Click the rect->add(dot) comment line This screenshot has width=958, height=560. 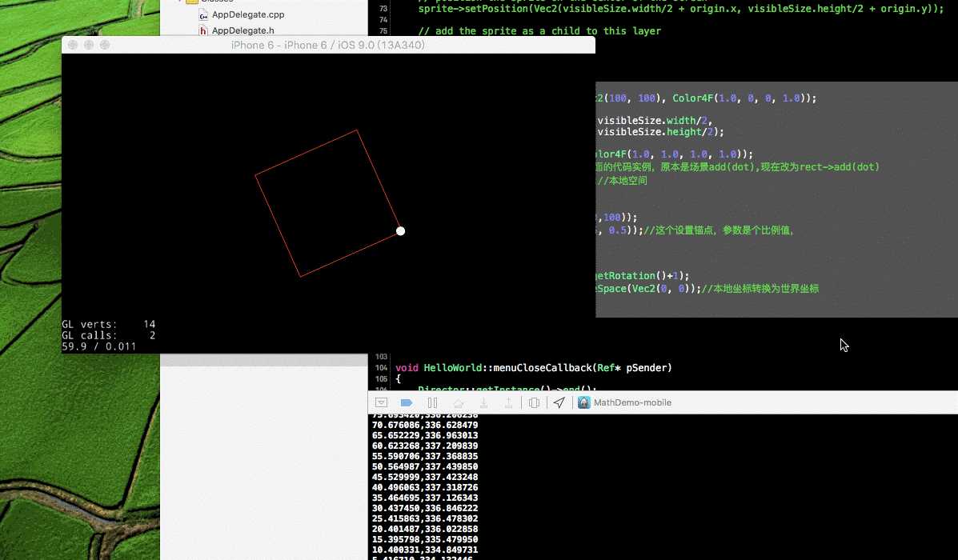[738, 166]
